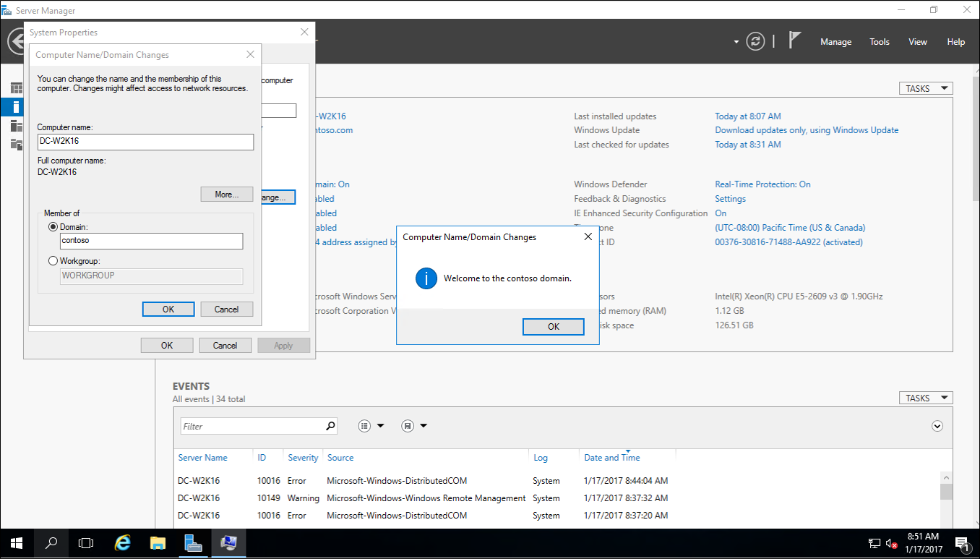Screen dimensions: 980x559
Task: Refresh the Server Manager view
Action: click(x=755, y=41)
